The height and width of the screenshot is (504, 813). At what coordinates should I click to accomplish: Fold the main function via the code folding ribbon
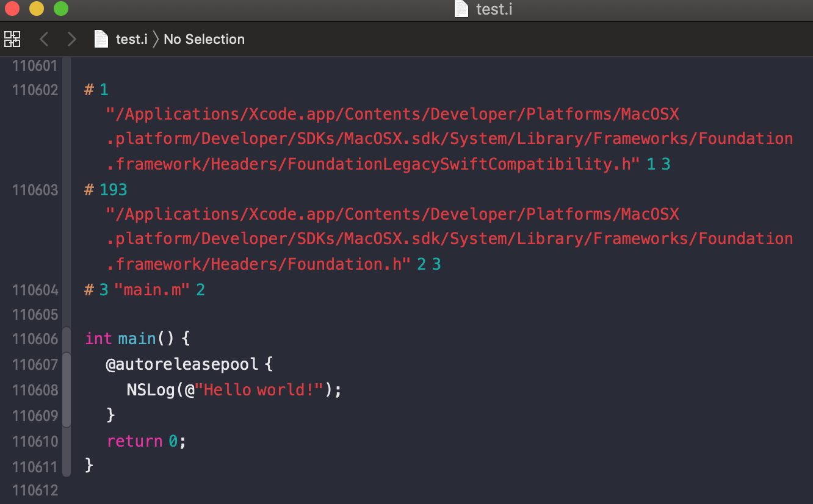coord(67,339)
